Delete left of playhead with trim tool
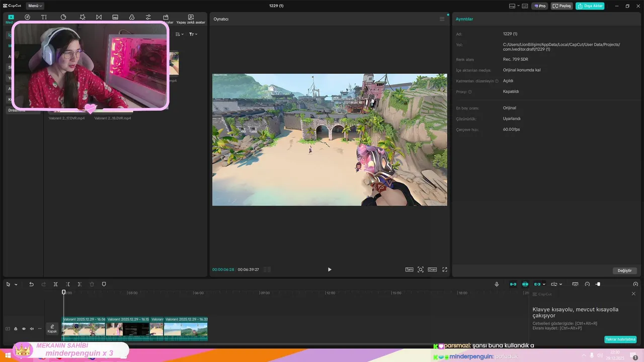The image size is (644, 362). (68, 285)
